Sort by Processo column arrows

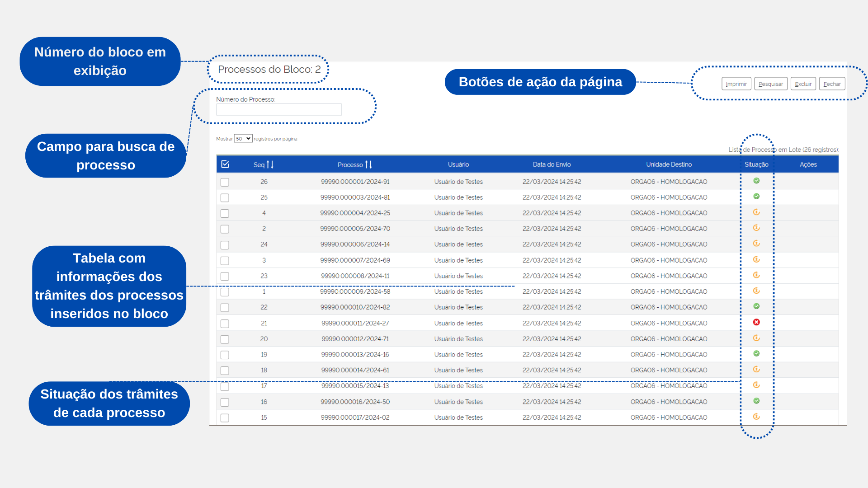[368, 164]
